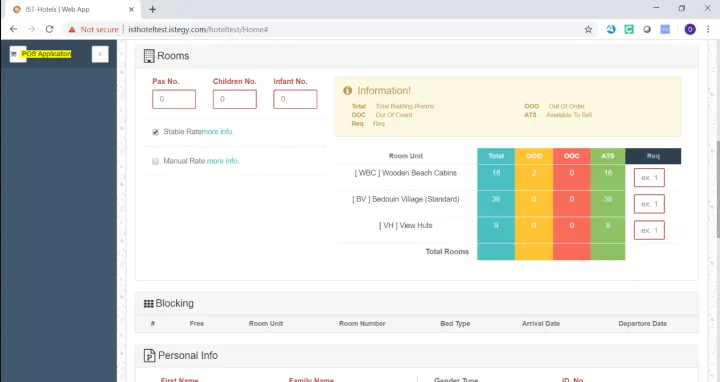Click the POS Application cart icon
The height and width of the screenshot is (382, 720).
(x=14, y=54)
